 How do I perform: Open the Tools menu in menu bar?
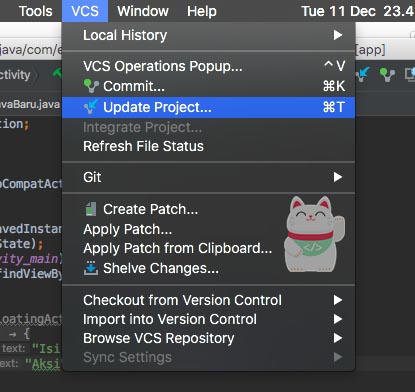(36, 11)
